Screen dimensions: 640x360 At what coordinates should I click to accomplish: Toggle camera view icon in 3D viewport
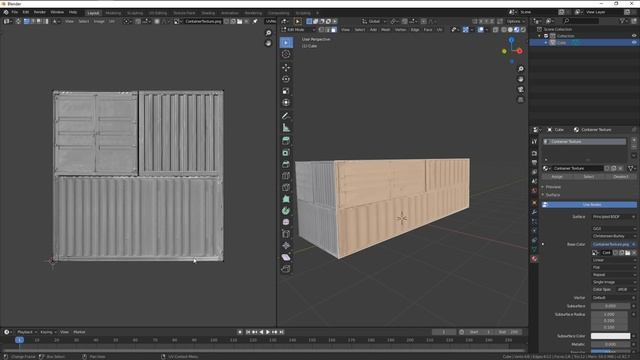[x=520, y=89]
